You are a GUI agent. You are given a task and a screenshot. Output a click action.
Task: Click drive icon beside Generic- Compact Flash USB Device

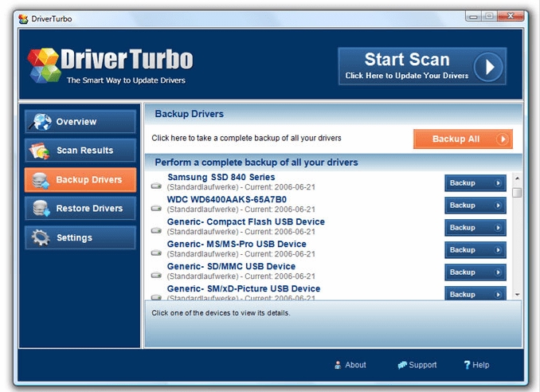[156, 230]
